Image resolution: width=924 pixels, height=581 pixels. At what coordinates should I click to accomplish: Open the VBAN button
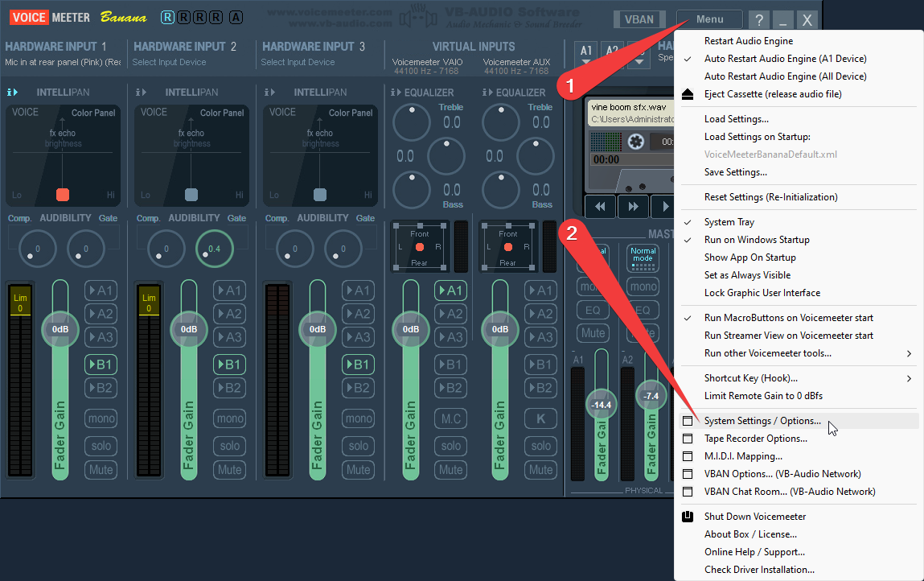639,19
